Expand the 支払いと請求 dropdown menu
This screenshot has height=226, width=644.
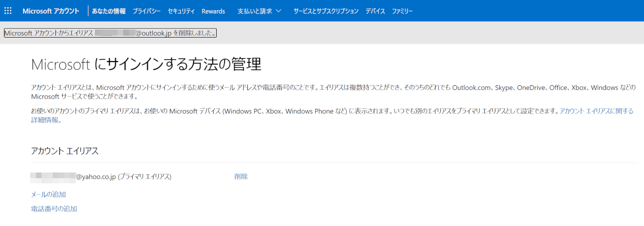(259, 11)
